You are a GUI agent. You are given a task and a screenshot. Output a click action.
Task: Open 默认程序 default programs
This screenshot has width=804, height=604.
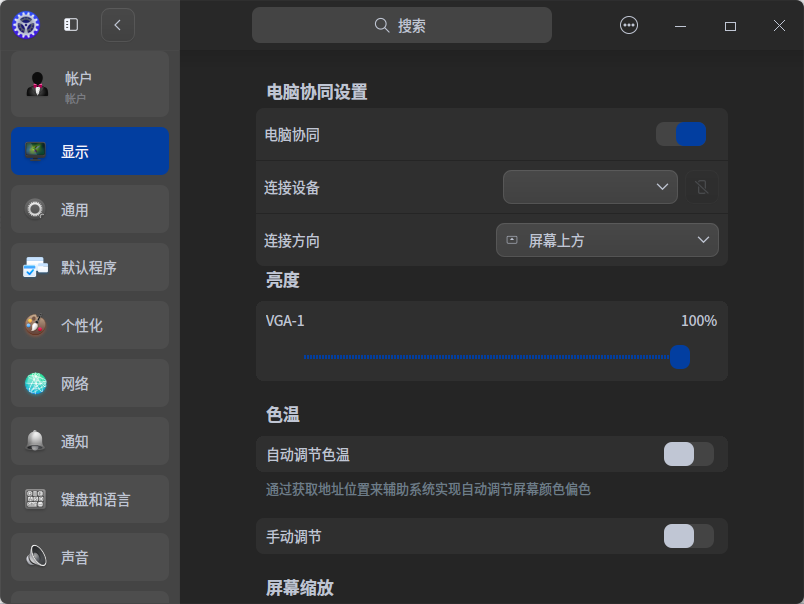click(90, 267)
